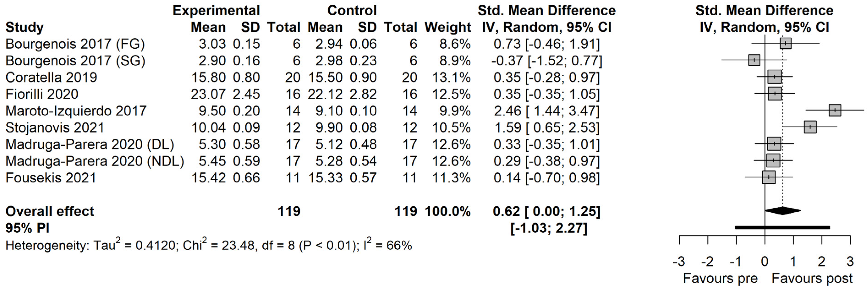Click the Favours pre axis label
The width and height of the screenshot is (868, 291).
(720, 279)
